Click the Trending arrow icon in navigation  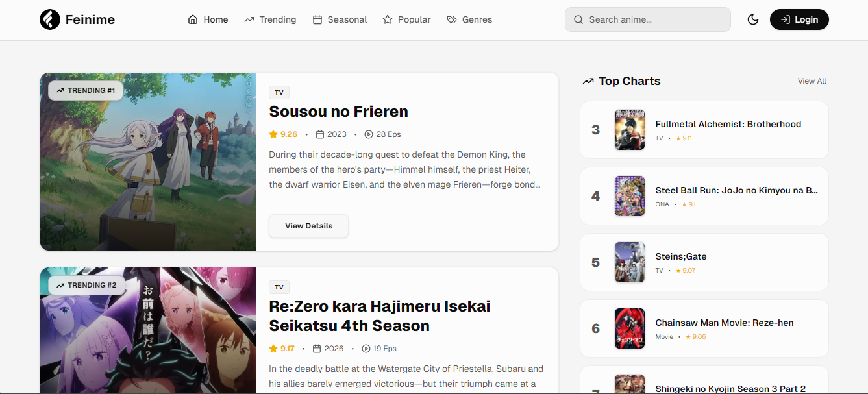tap(249, 19)
